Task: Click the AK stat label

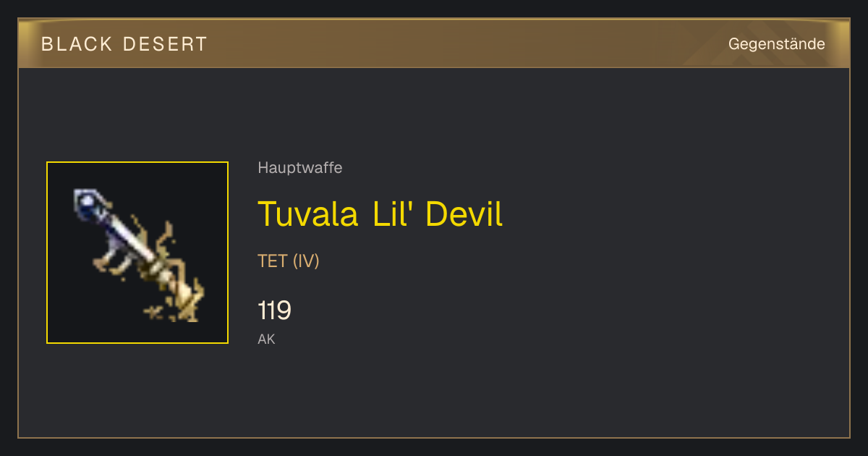Action: click(266, 339)
